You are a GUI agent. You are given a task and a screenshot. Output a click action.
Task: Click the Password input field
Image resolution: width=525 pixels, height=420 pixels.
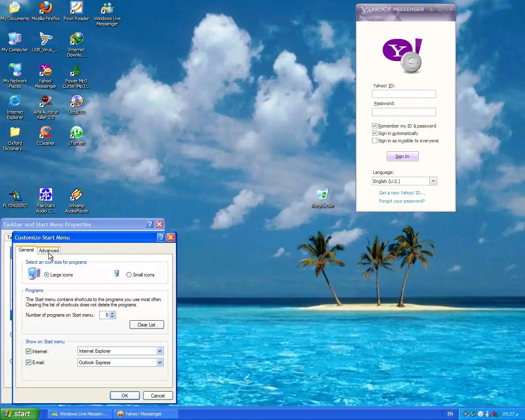(404, 112)
